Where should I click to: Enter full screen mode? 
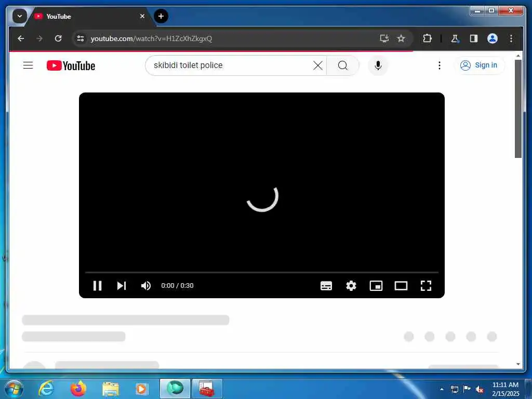tap(426, 286)
